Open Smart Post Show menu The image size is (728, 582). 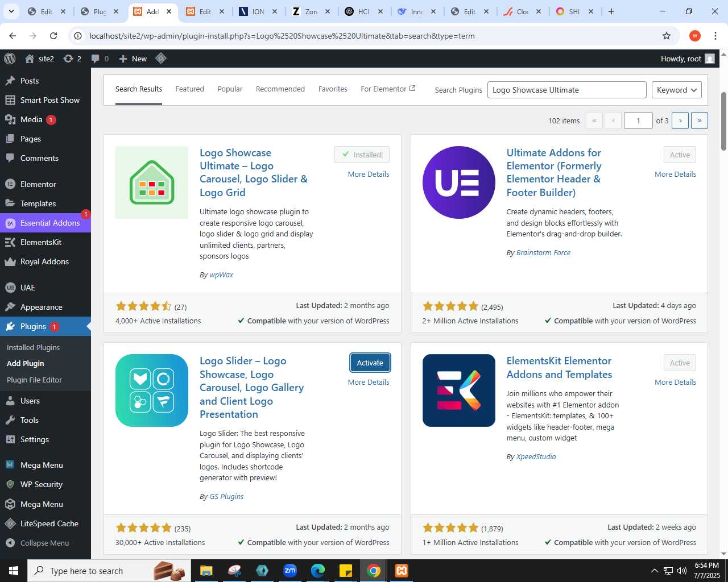(x=45, y=100)
